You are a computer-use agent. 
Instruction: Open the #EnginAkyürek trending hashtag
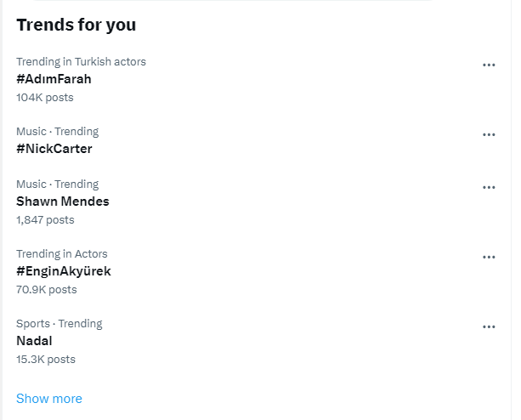click(64, 271)
